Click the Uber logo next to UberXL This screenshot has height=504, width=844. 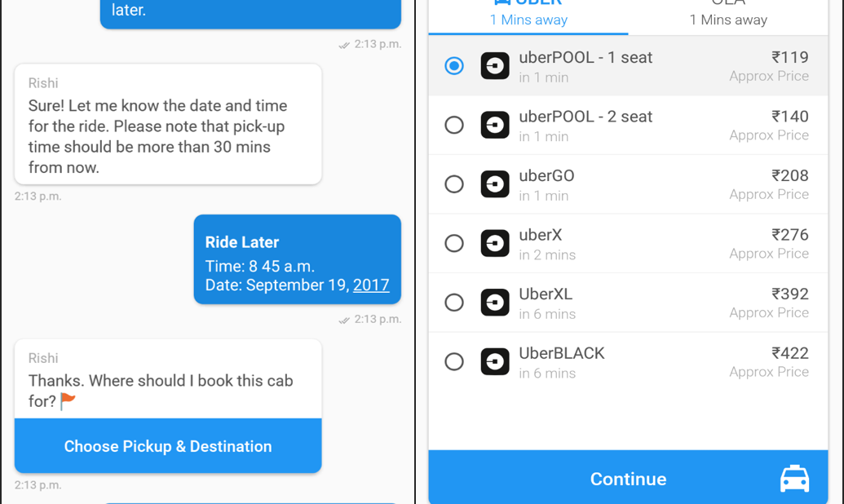pos(495,303)
